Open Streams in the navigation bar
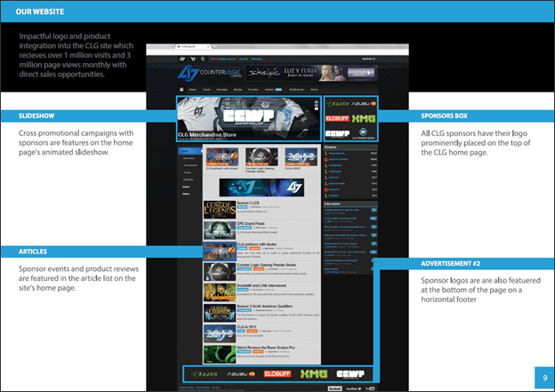555x392 pixels. click(x=222, y=90)
